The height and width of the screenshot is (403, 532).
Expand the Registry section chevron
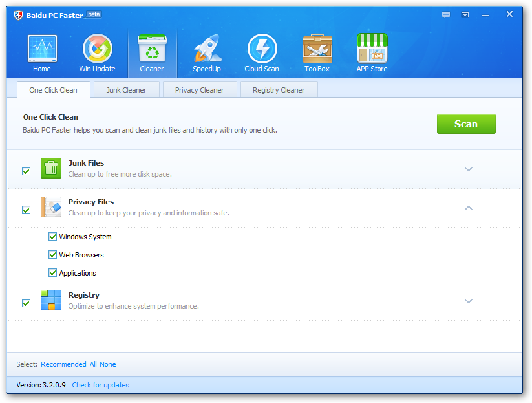pyautogui.click(x=469, y=301)
